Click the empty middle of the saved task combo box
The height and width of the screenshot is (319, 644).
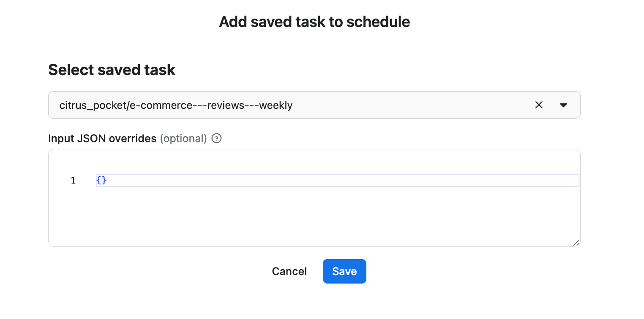click(401, 105)
